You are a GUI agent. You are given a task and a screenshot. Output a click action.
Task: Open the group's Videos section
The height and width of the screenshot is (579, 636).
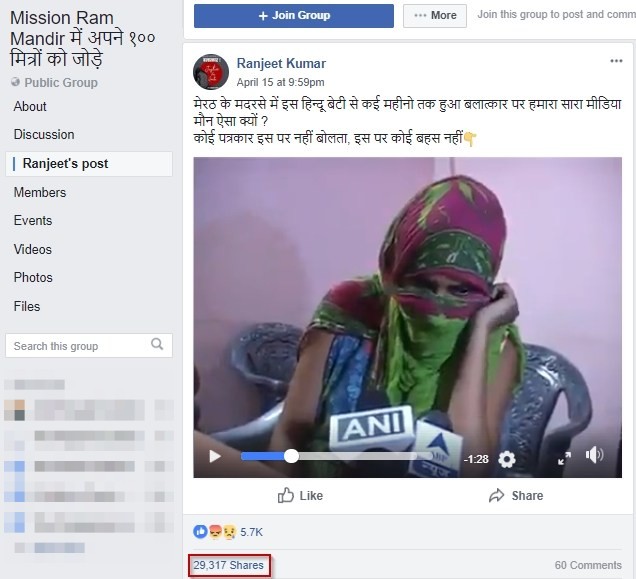coord(32,249)
